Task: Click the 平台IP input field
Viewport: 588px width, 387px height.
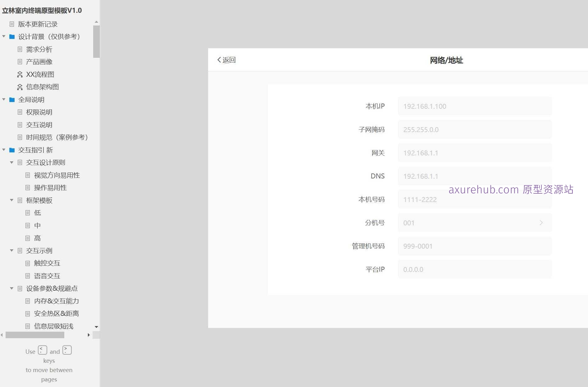Action: pyautogui.click(x=475, y=269)
